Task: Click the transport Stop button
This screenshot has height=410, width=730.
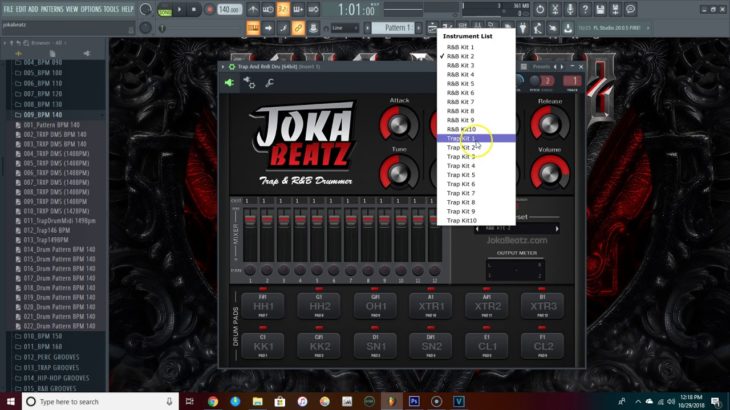Action: coord(194,9)
